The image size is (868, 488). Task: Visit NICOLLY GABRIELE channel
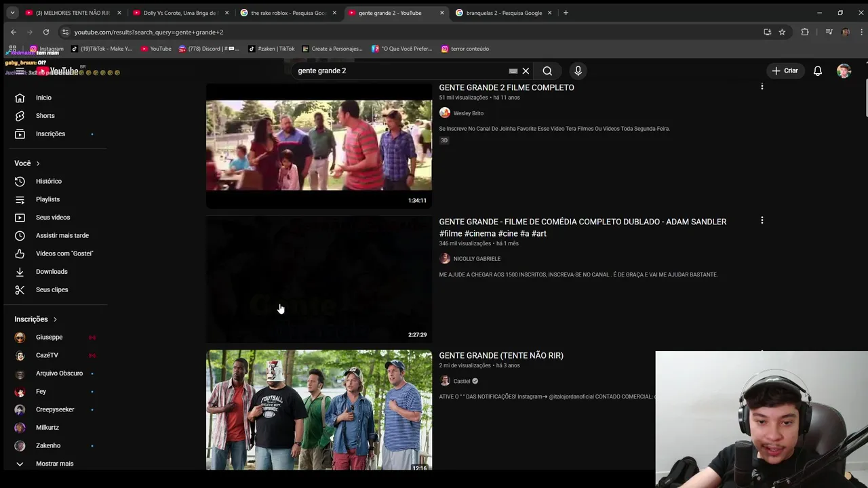[477, 259]
